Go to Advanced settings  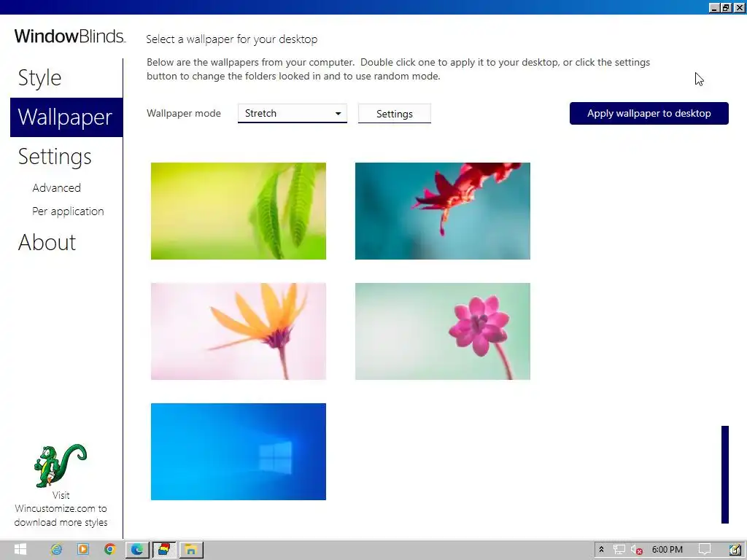tap(56, 188)
